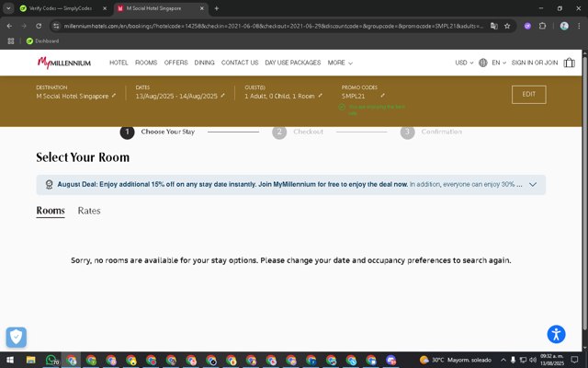Viewport: 588px width, 368px height.
Task: Click the pencil icon beside the dates
Action: [222, 96]
